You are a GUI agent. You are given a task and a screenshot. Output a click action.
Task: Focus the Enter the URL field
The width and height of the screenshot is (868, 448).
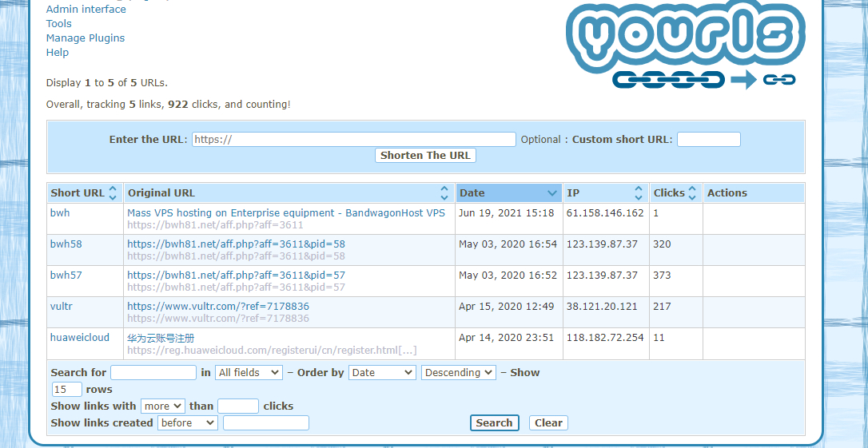[354, 140]
